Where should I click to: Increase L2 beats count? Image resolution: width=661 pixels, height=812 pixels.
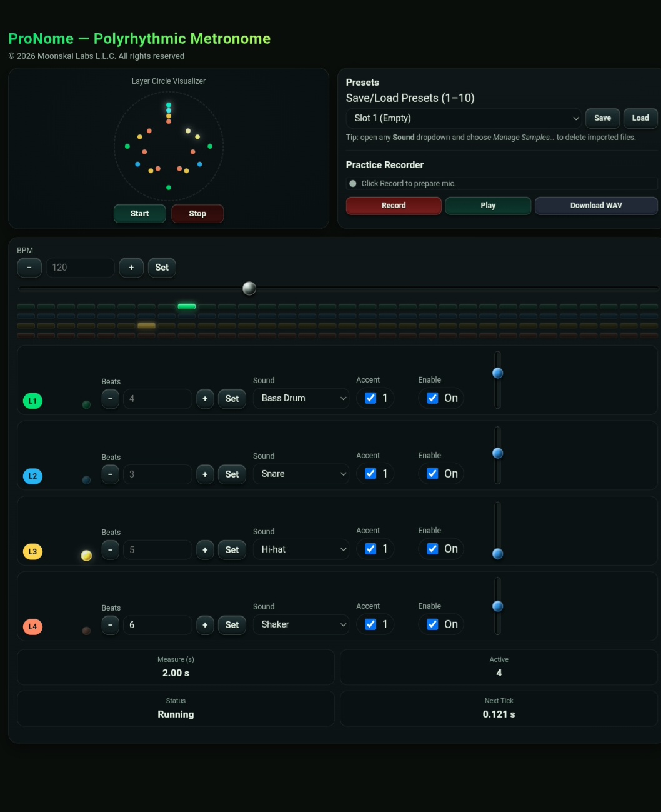pyautogui.click(x=205, y=474)
